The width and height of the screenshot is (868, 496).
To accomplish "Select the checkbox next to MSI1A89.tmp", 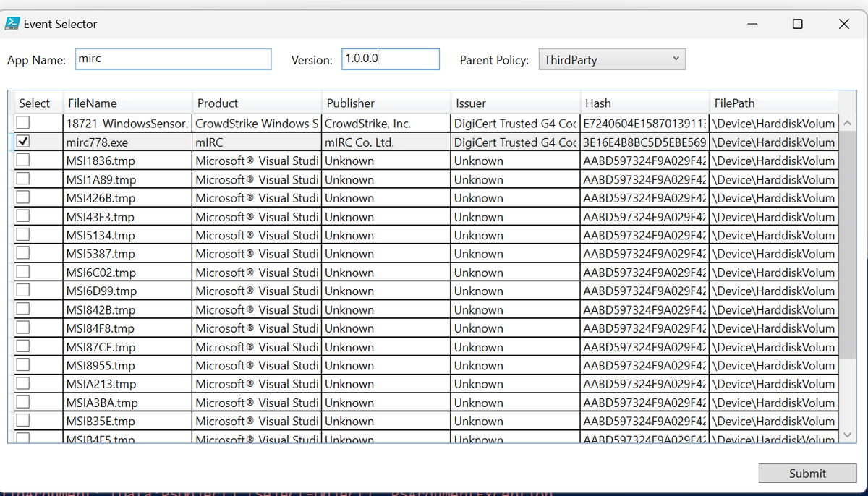I will (23, 179).
